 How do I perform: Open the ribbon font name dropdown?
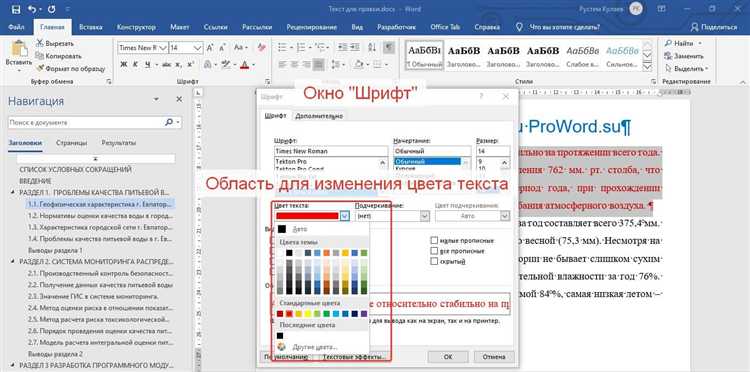point(163,48)
